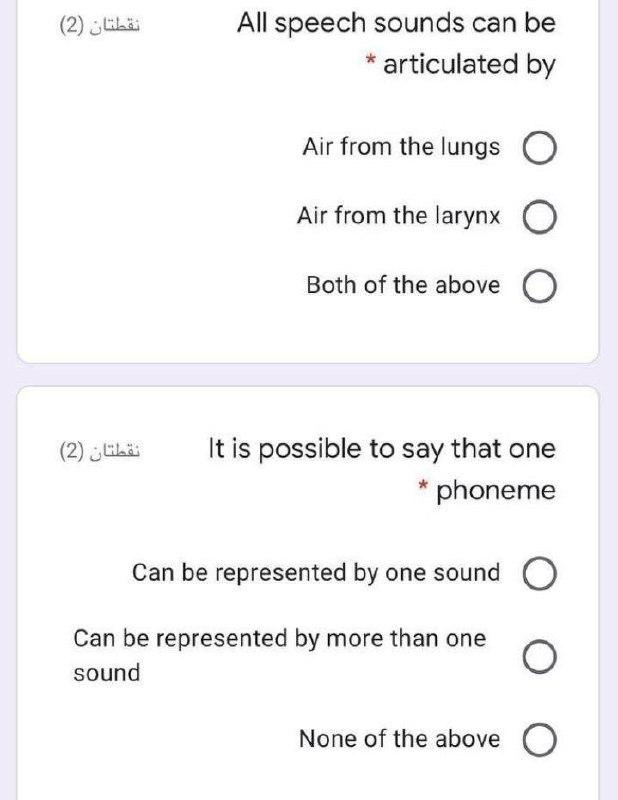The width and height of the screenshot is (618, 800).
Task: Select 'Can be represented by one sound'
Action: 542,572
